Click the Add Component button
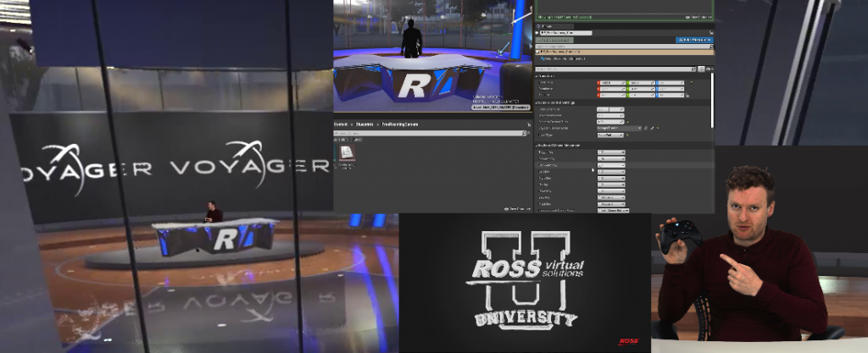Viewport: 868px width, 353px height. tap(554, 40)
